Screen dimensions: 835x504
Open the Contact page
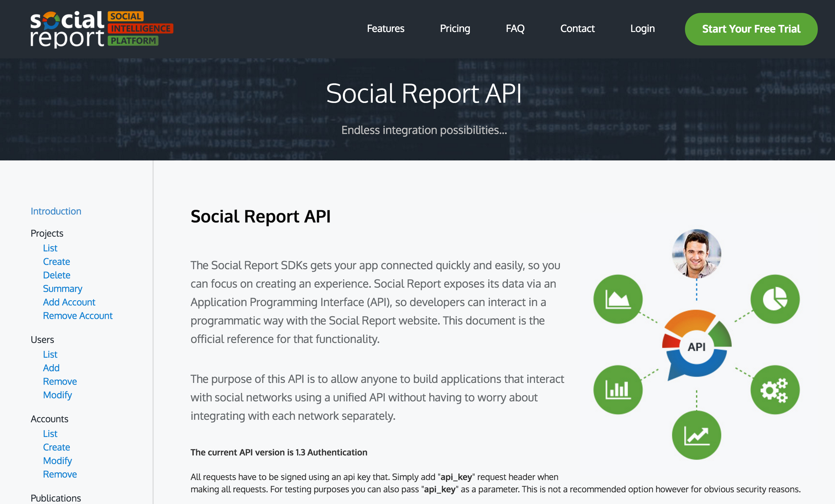tap(577, 29)
